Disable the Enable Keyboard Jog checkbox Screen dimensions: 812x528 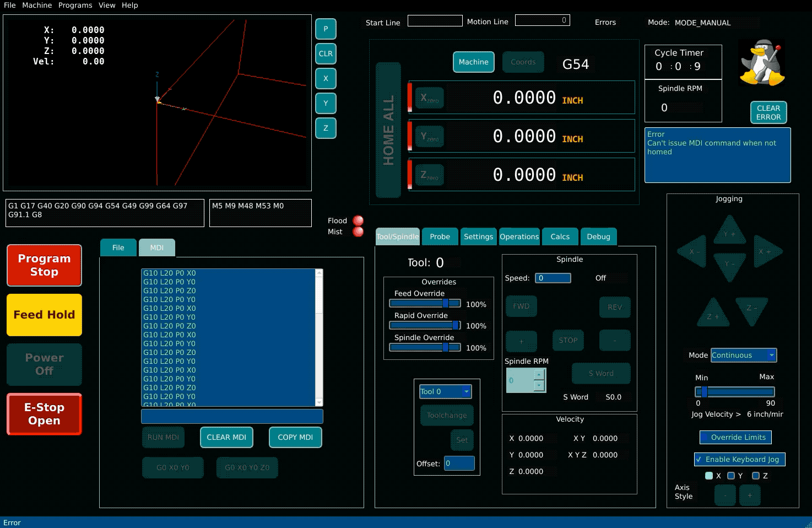(x=699, y=459)
